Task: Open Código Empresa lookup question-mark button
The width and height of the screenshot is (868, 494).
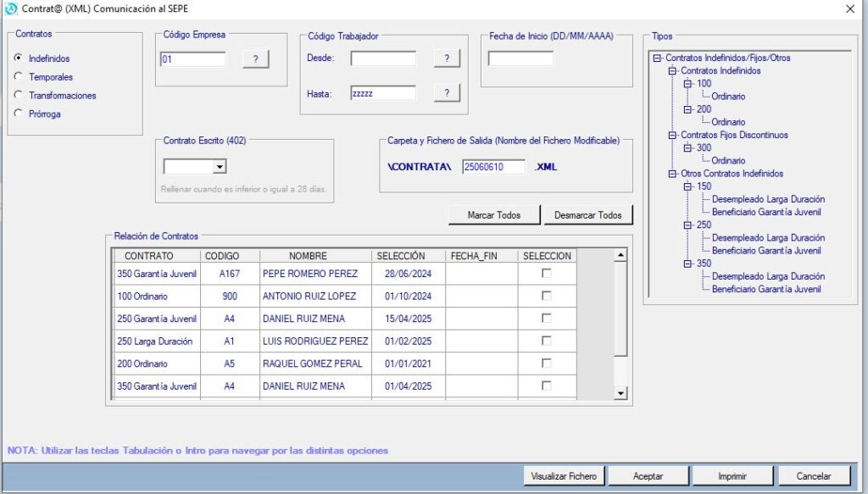Action: (255, 58)
